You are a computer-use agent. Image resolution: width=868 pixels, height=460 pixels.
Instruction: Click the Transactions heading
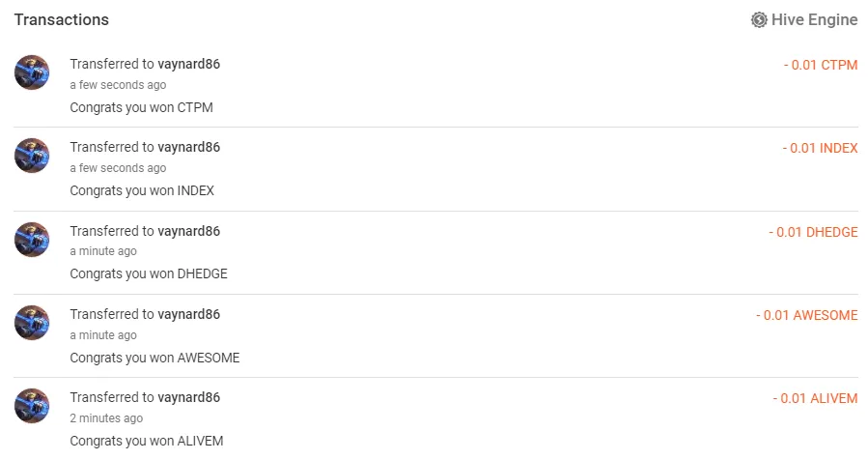[x=62, y=19]
